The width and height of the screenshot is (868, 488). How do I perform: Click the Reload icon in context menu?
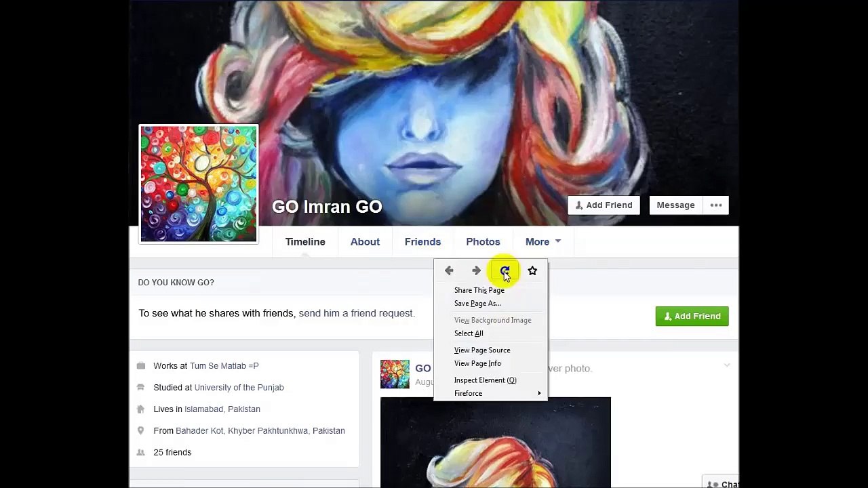[x=505, y=271]
